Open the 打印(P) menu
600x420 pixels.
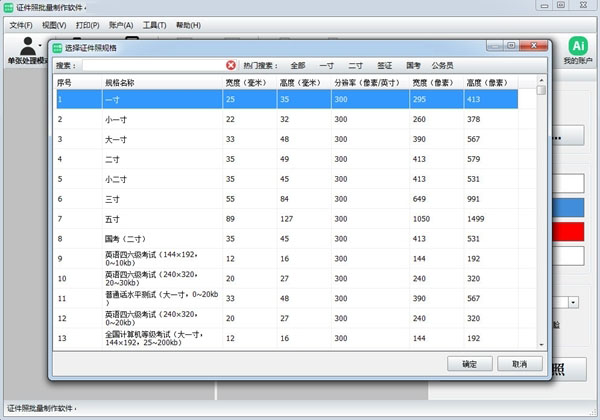click(87, 25)
